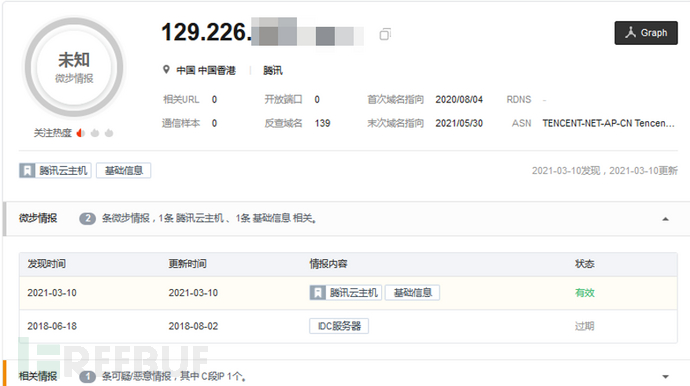Image resolution: width=690 pixels, height=386 pixels.
Task: Click the 有效 status text
Action: (x=584, y=293)
